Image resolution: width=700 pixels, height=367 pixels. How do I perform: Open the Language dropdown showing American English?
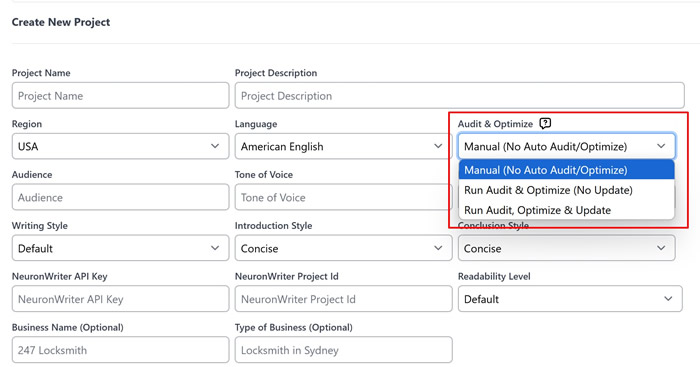coord(343,146)
